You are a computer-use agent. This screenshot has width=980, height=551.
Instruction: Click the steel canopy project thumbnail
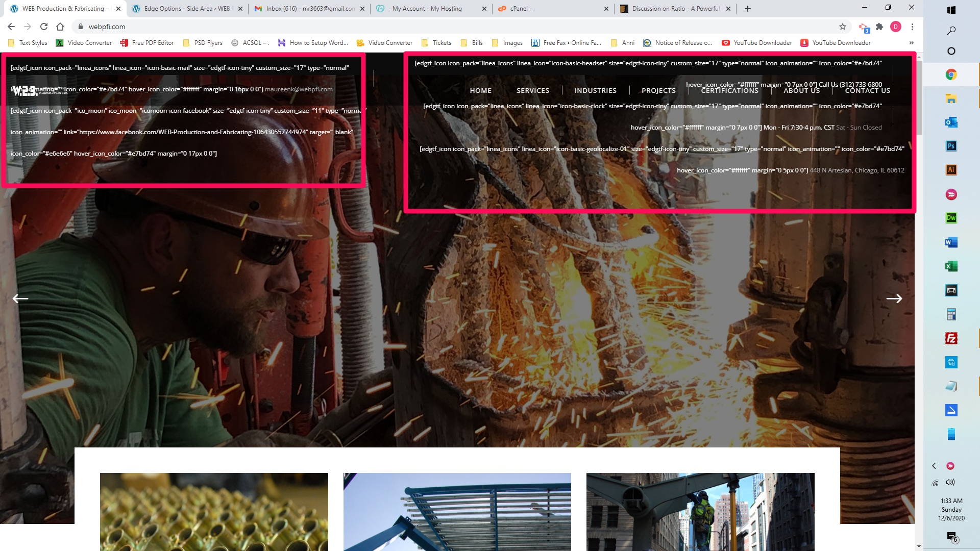457,511
